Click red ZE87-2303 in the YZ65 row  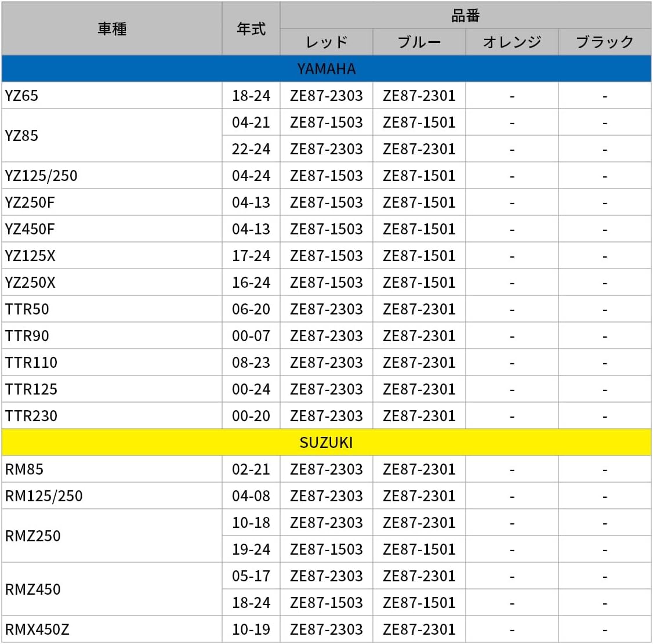pos(326,95)
